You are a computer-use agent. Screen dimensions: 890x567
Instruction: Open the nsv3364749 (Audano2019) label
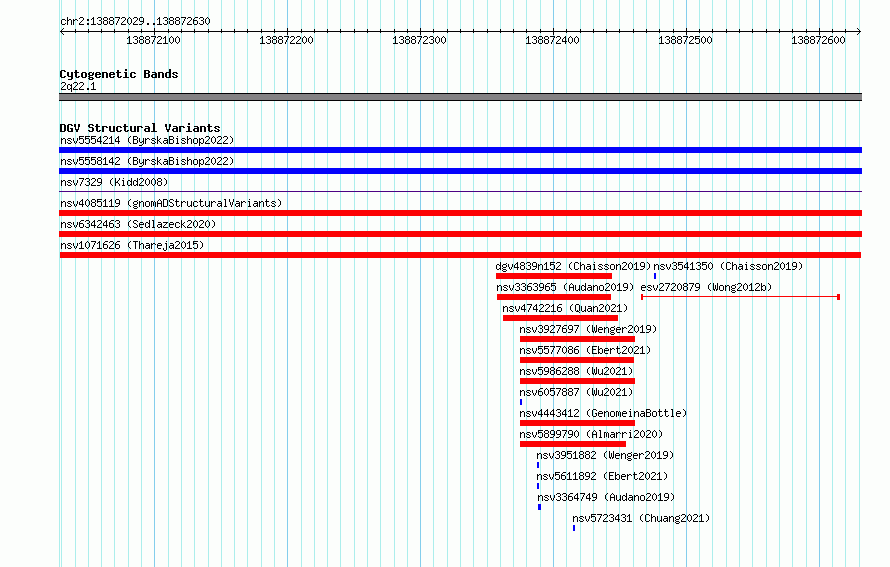(606, 497)
